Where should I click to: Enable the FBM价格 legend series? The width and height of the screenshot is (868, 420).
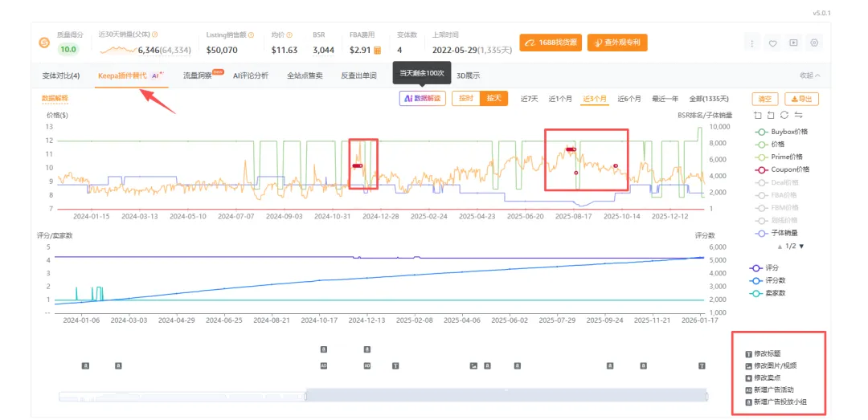click(x=777, y=207)
